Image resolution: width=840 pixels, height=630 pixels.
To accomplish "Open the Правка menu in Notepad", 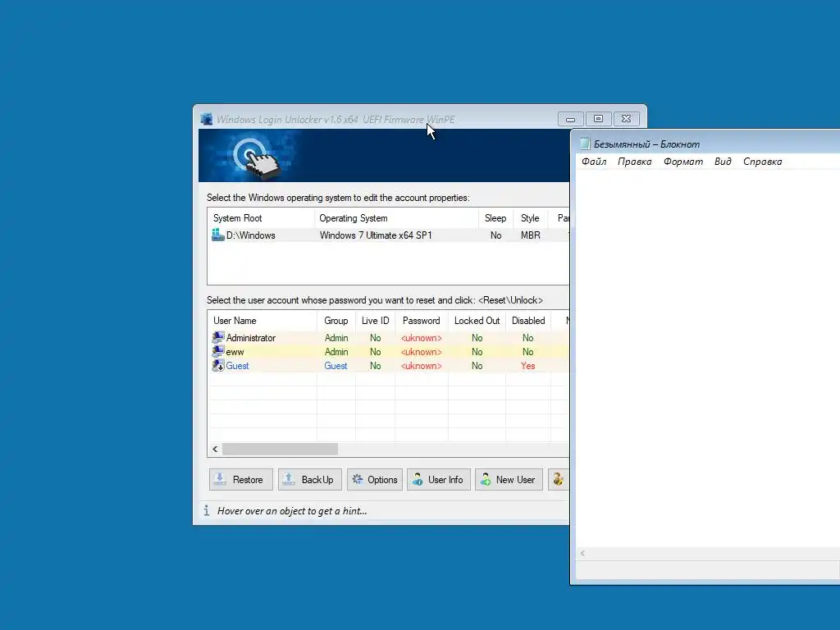I will (x=635, y=162).
